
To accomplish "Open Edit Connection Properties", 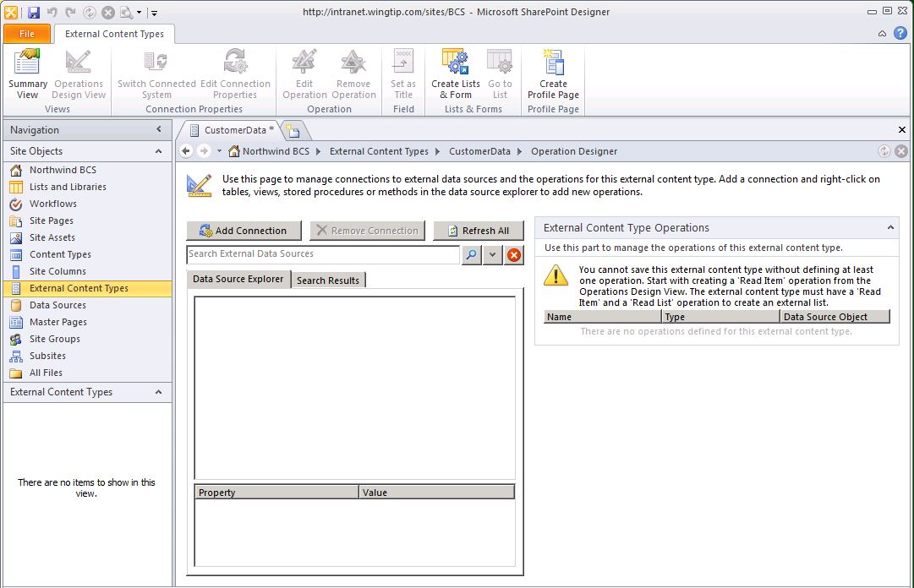I will pos(235,74).
